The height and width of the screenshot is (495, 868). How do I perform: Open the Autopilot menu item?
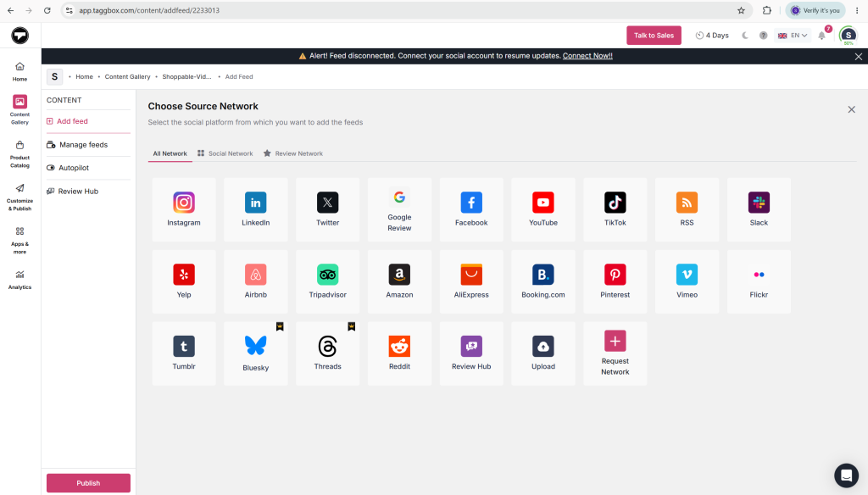point(88,168)
